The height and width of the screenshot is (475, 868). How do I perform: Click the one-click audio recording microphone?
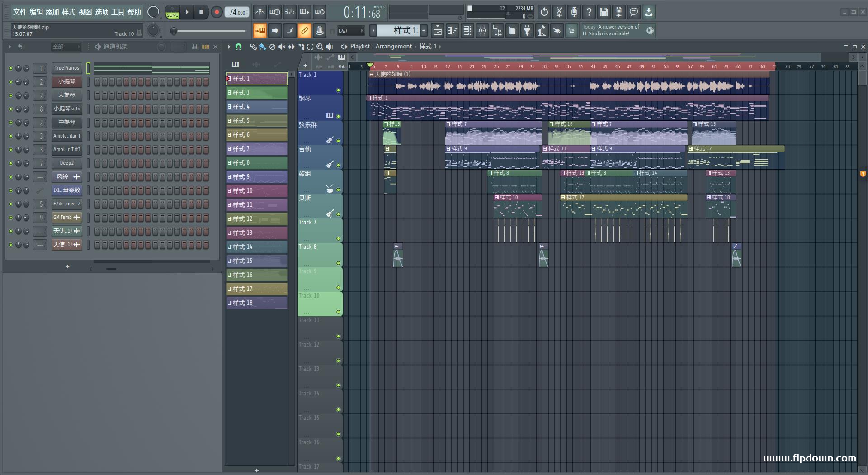(x=574, y=12)
